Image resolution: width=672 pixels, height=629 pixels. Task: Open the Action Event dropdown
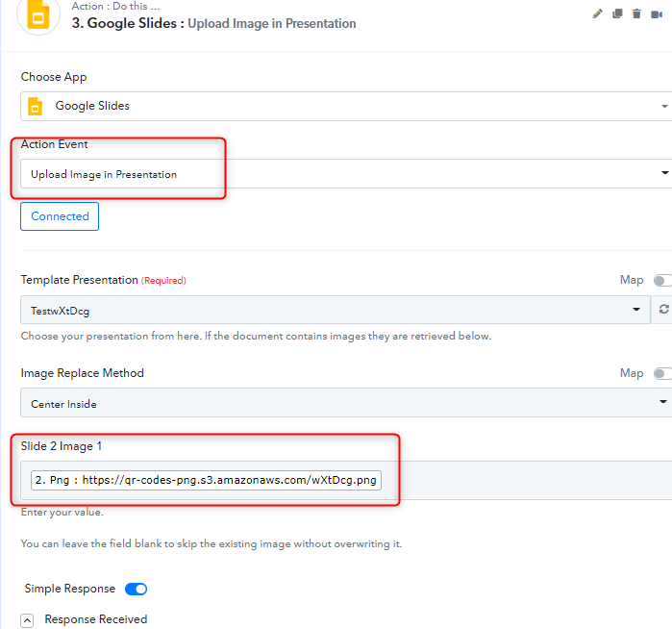(346, 174)
